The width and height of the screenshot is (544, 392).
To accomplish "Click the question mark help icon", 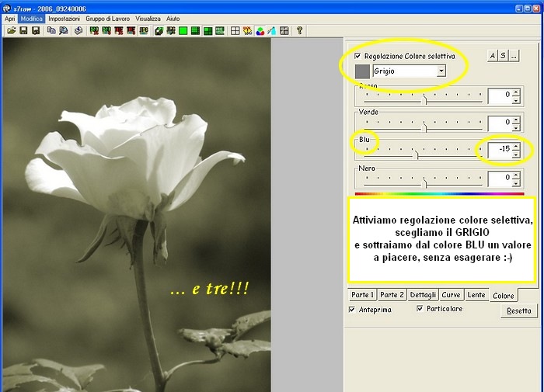I will (299, 31).
